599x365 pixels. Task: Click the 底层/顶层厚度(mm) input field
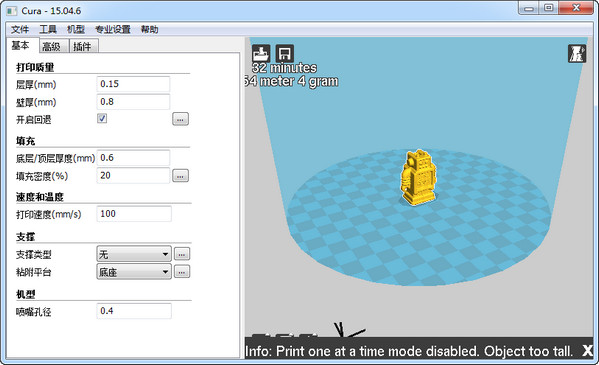[x=133, y=158]
